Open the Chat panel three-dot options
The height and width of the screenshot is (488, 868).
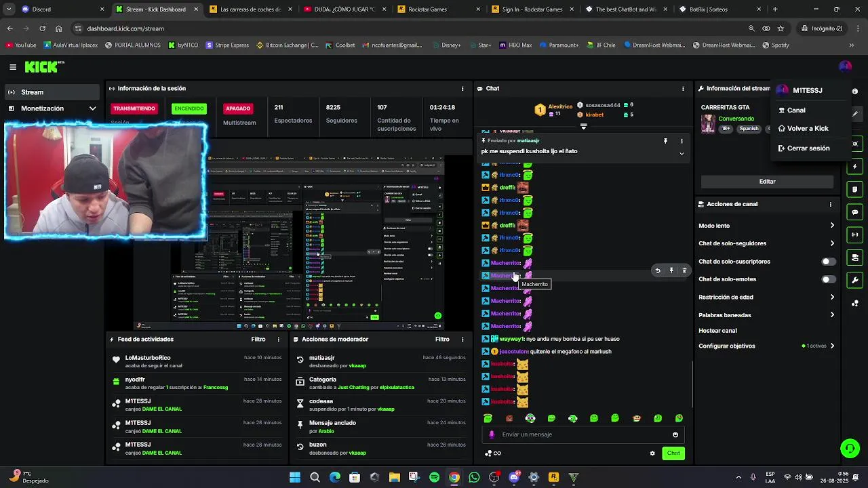pyautogui.click(x=683, y=89)
